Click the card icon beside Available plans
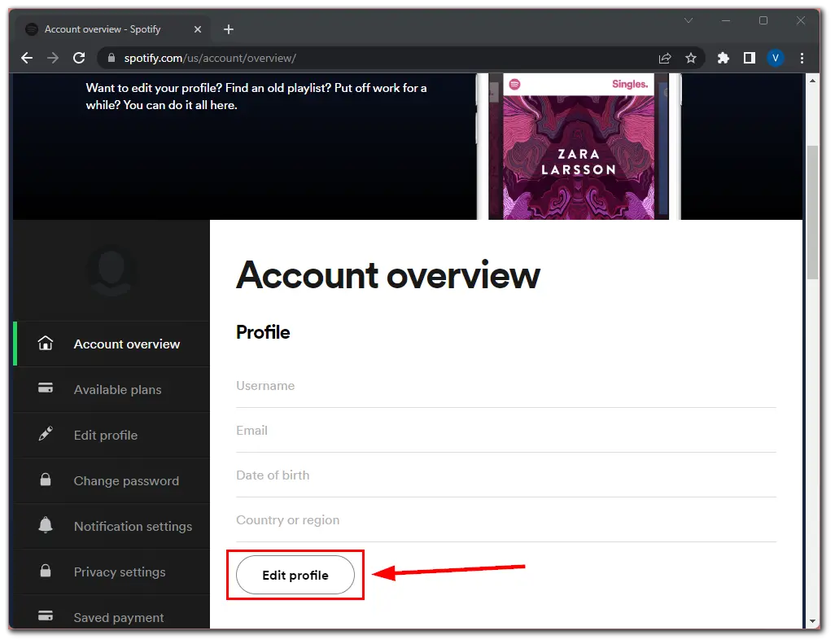The height and width of the screenshot is (644, 835). (46, 388)
